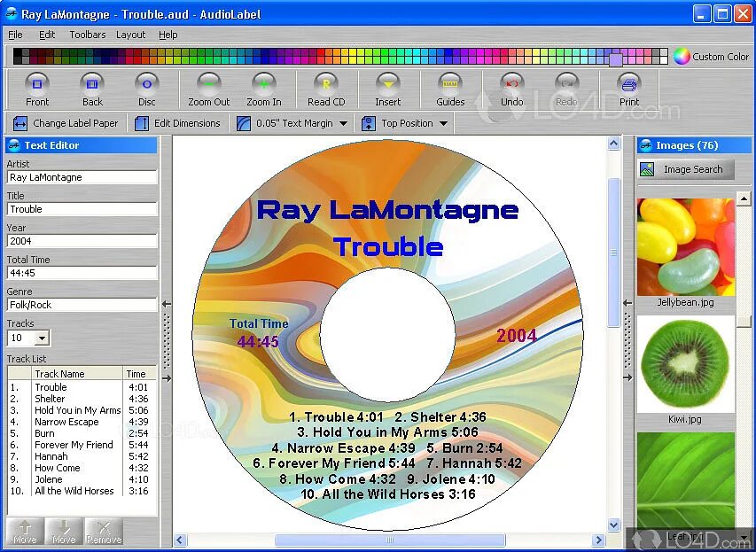This screenshot has height=552, width=756.
Task: Expand Text Editor panel with right arrow
Action: coord(167,378)
